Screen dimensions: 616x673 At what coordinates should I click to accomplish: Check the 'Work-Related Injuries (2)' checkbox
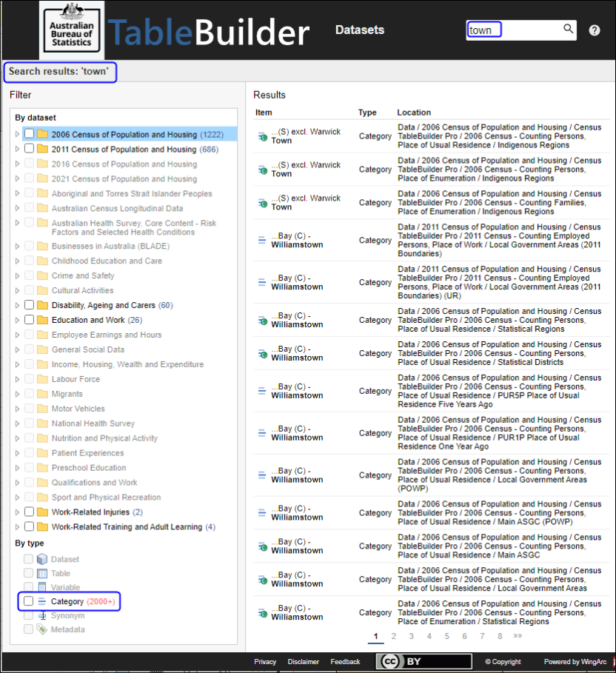pos(30,512)
